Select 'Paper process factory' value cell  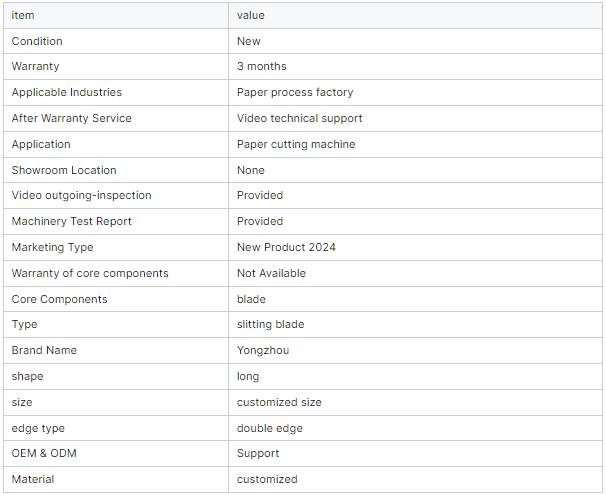295,93
